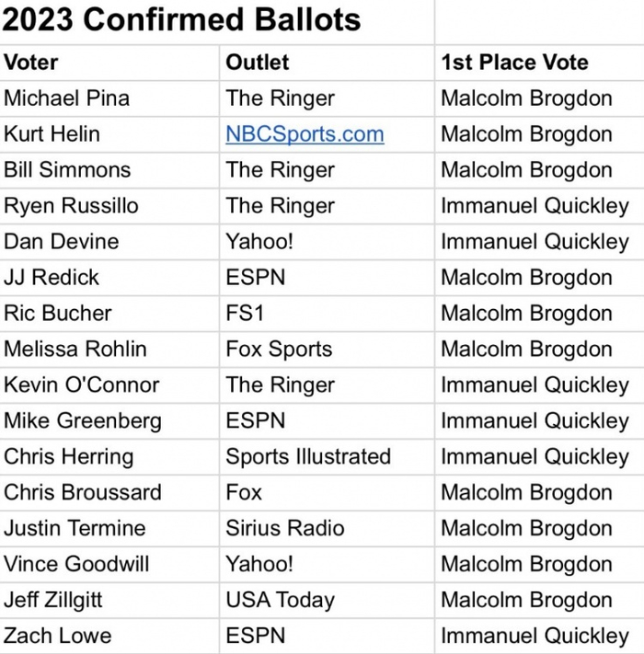Select the Fox Sports outlet cell
The image size is (644, 654).
pyautogui.click(x=279, y=350)
